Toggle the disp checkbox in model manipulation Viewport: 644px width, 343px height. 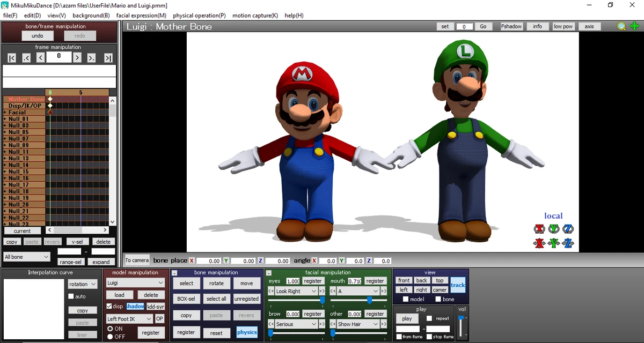point(109,307)
